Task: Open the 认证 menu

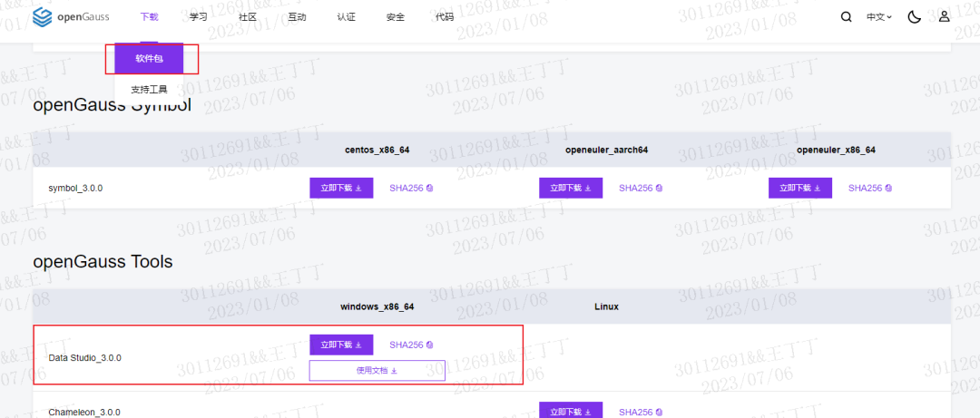Action: 347,17
